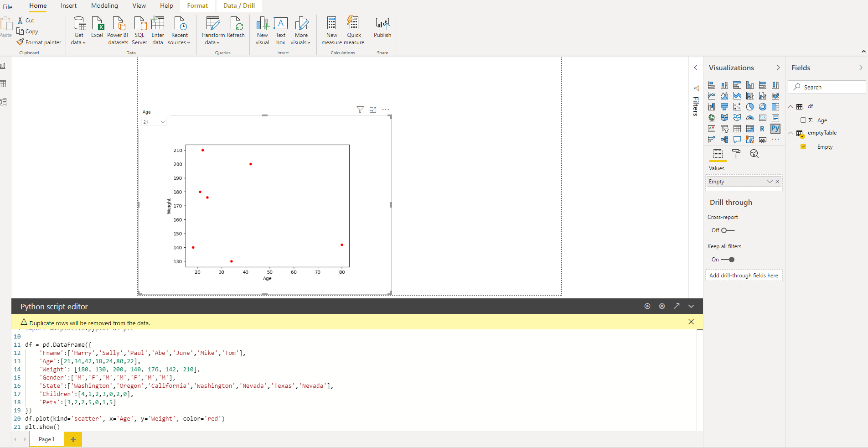The height and width of the screenshot is (448, 868).
Task: Choose the line chart visual
Action: [x=711, y=96]
